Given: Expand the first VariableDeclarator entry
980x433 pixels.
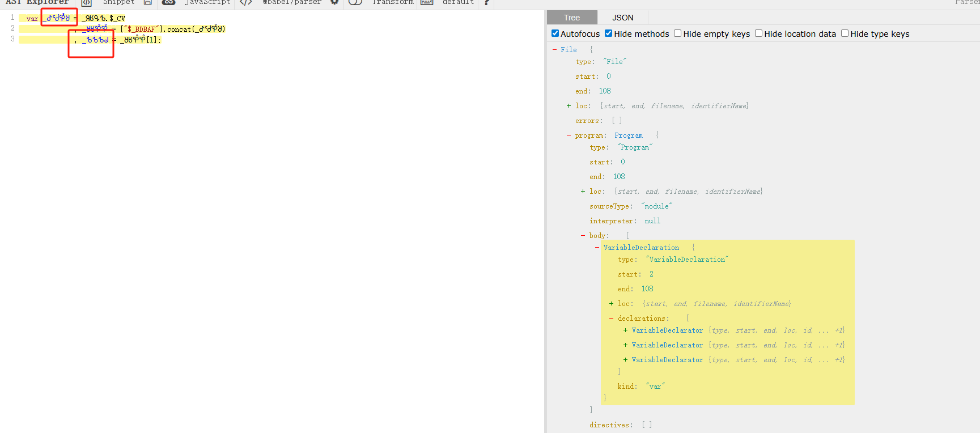Looking at the screenshot, I should (x=625, y=330).
